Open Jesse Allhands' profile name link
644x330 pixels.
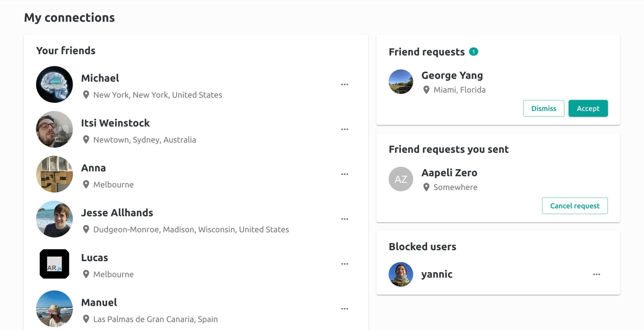pyautogui.click(x=117, y=213)
